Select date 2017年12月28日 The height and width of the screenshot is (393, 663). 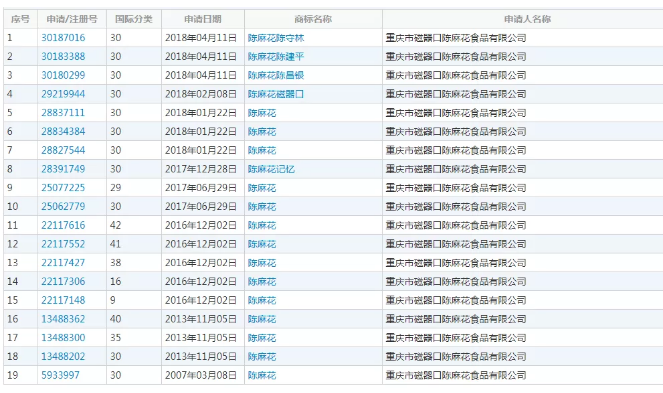(x=201, y=169)
